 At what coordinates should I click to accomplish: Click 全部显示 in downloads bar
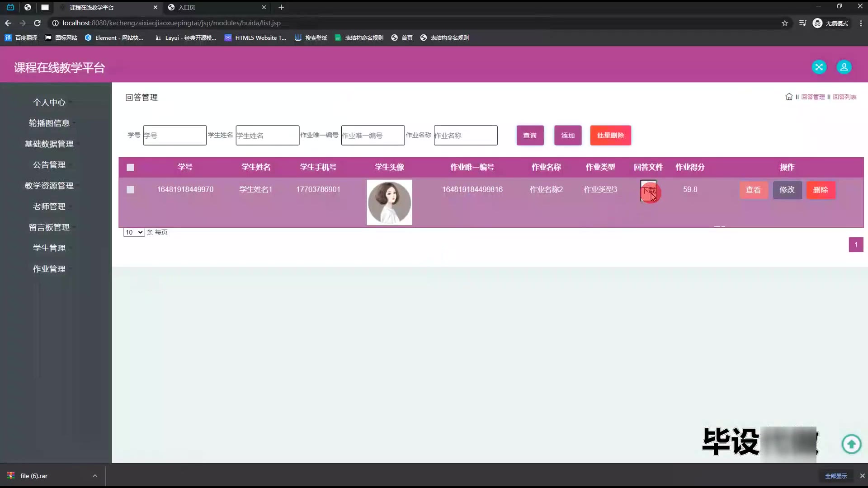click(x=836, y=476)
